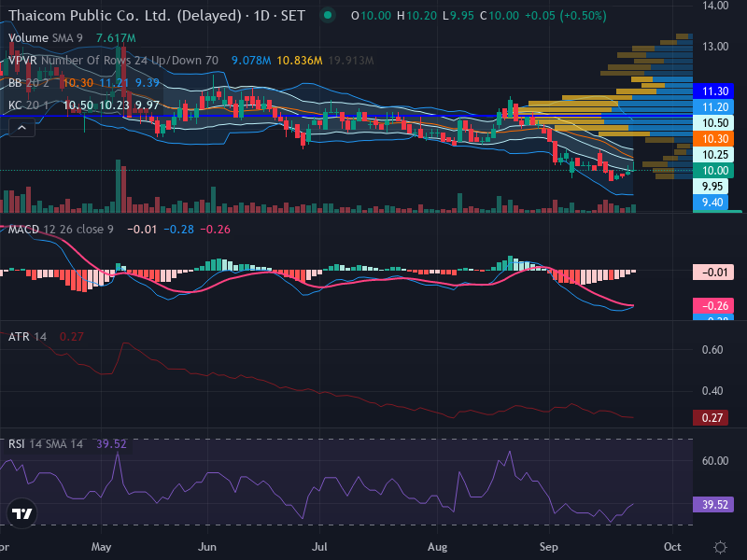Click the TradingView logo icon
747x560 pixels.
[x=21, y=513]
